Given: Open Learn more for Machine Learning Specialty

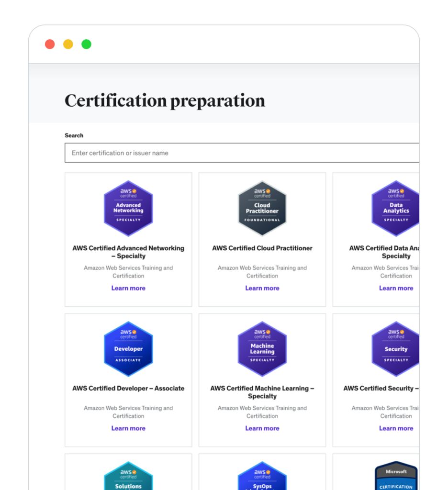Looking at the screenshot, I should point(262,428).
